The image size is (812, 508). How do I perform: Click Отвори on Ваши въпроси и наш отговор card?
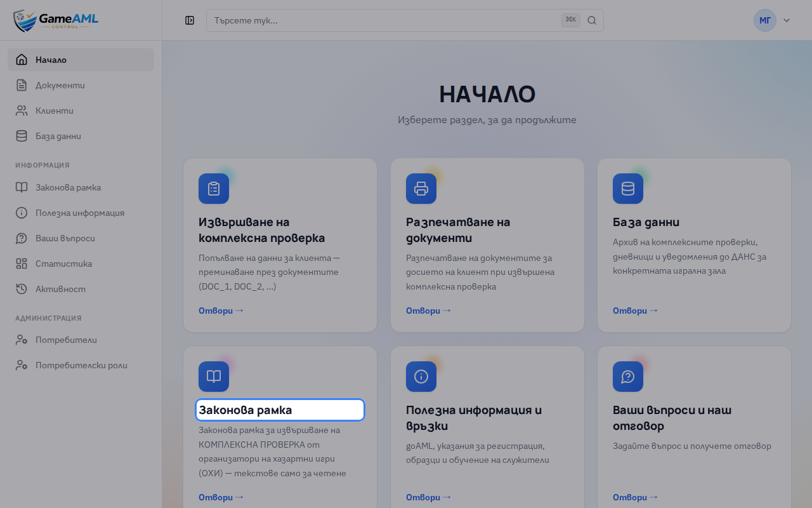(x=635, y=497)
